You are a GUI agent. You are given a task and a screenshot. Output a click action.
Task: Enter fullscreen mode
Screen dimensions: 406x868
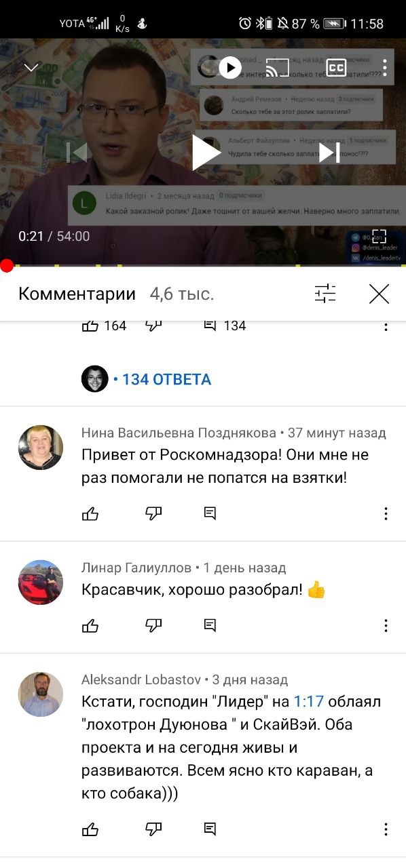(x=379, y=237)
